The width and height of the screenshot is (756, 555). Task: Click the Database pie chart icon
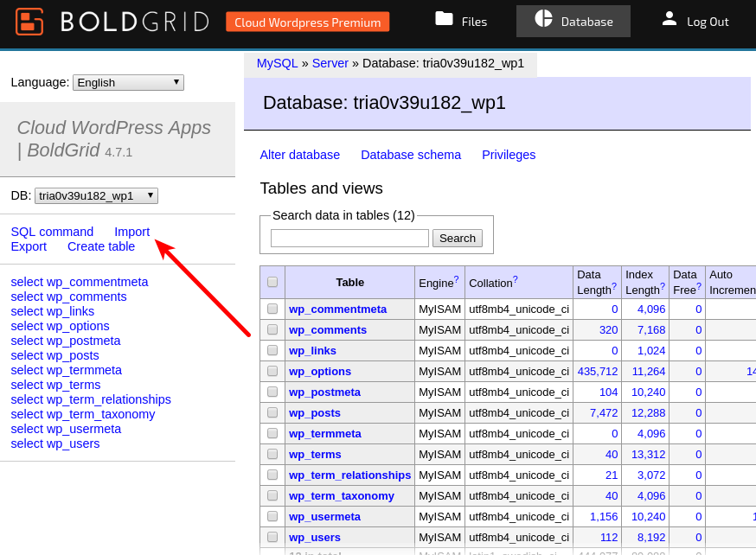pyautogui.click(x=543, y=18)
